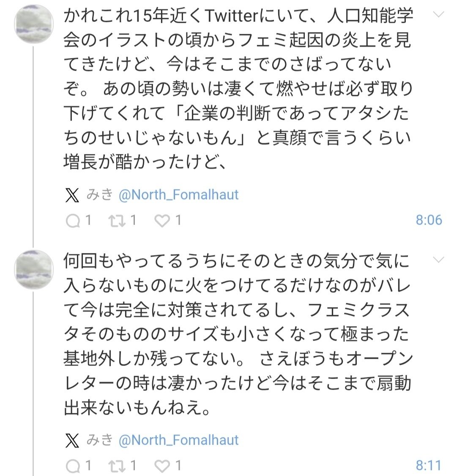Click the X logo under the second tweet
Viewport: 454px width, 476px height.
click(x=72, y=440)
